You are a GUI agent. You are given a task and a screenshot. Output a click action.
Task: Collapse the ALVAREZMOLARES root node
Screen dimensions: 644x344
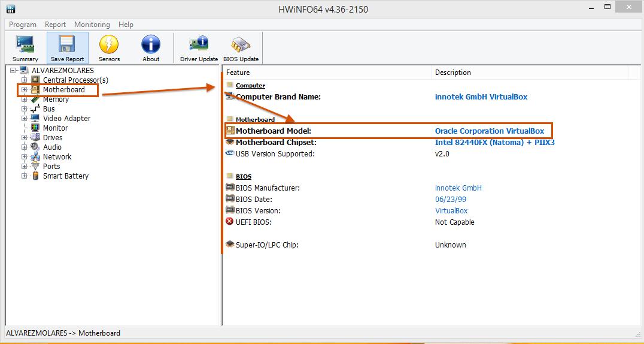coord(13,71)
